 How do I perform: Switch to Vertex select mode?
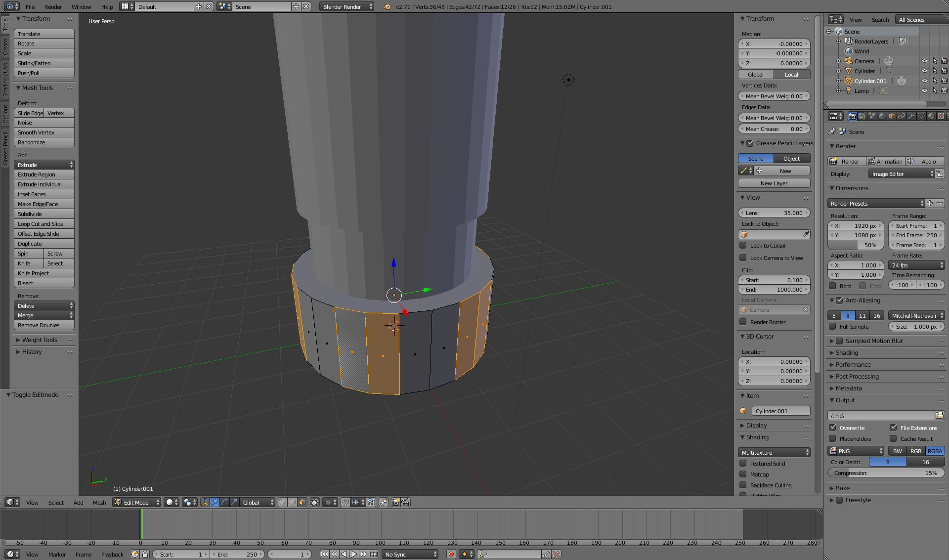tap(283, 502)
